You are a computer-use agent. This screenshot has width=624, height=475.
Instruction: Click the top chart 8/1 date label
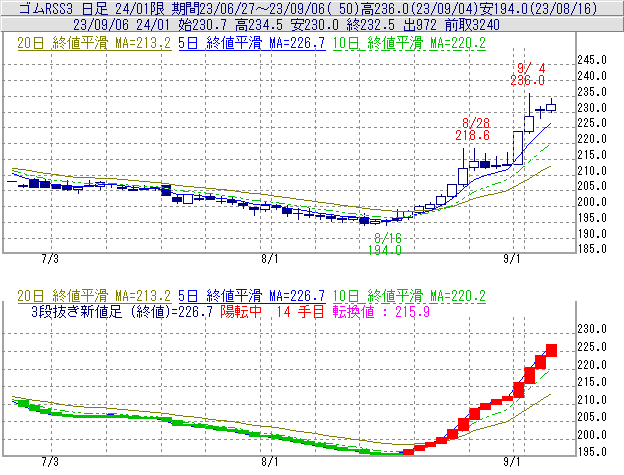click(x=270, y=259)
